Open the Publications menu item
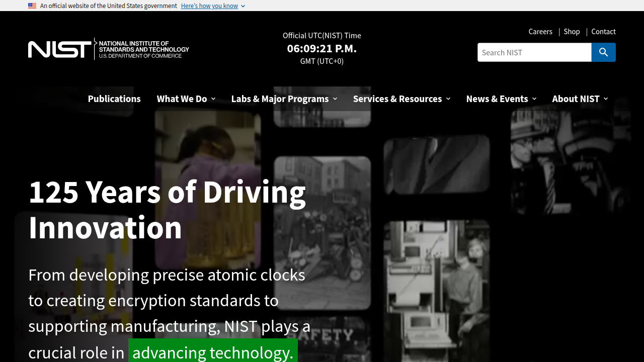The width and height of the screenshot is (644, 362). click(114, 99)
